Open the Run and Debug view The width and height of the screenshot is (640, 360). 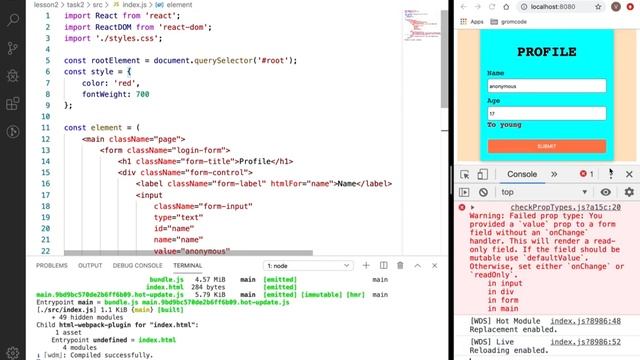13,76
